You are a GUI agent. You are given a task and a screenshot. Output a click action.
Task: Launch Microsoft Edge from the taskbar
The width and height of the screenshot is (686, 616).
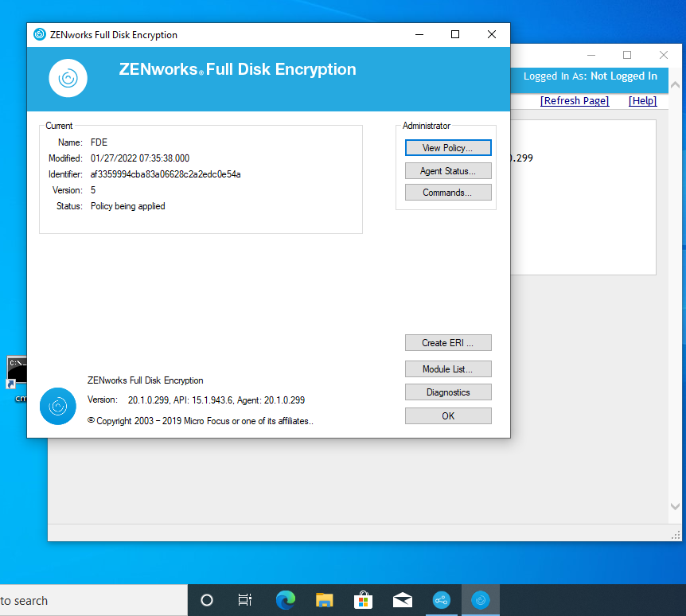[x=285, y=599]
